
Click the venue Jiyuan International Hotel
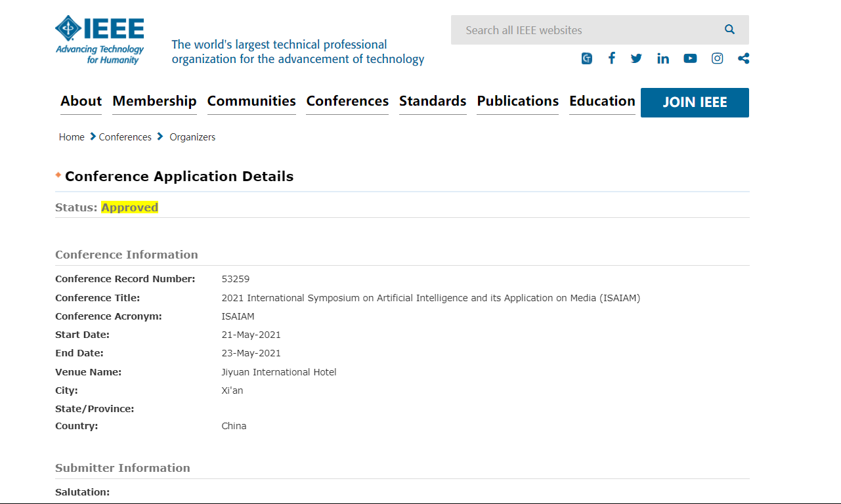click(x=279, y=372)
